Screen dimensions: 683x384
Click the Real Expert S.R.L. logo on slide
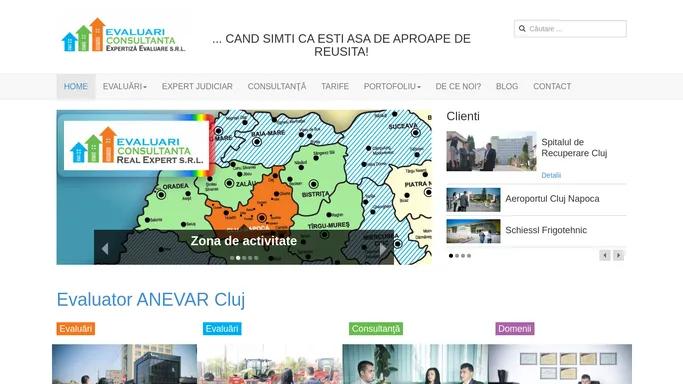click(x=136, y=145)
